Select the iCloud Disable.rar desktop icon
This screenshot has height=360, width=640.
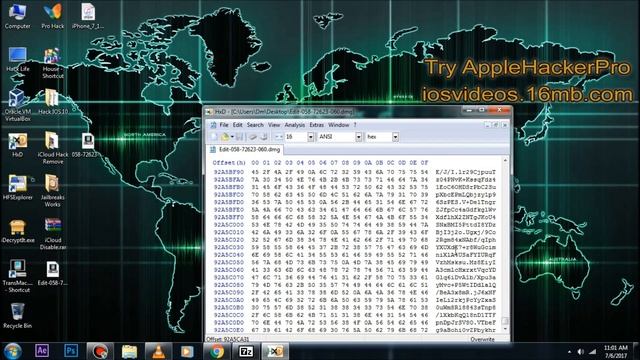(53, 233)
